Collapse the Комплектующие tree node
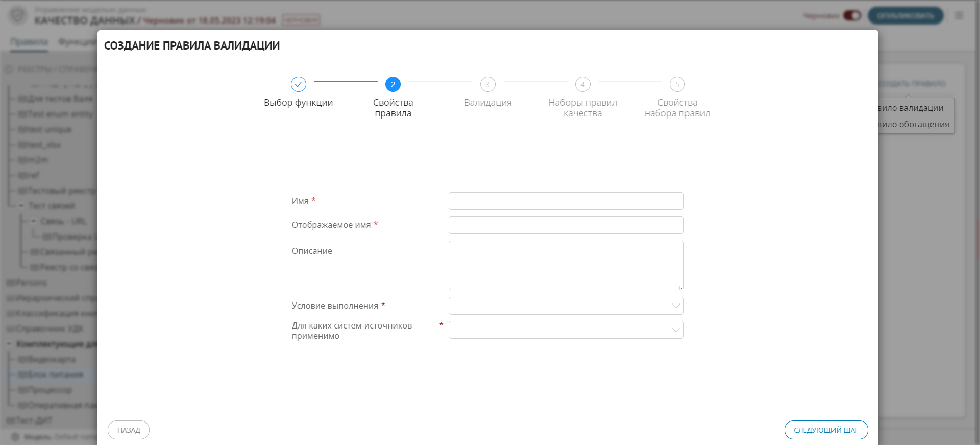980x445 pixels. click(9, 344)
